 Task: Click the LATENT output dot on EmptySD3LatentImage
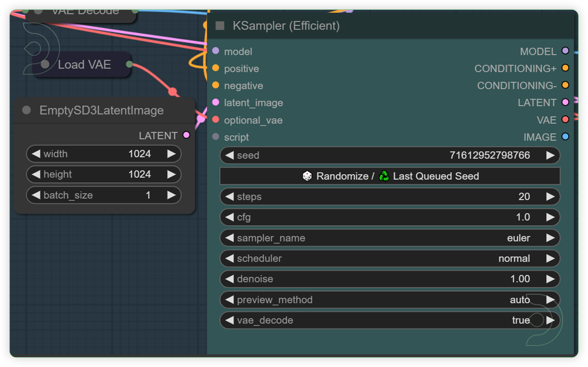(186, 135)
